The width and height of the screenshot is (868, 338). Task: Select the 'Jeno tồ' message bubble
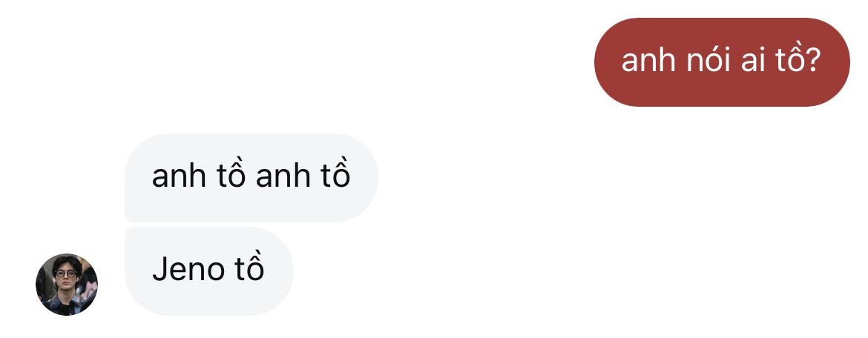[208, 271]
